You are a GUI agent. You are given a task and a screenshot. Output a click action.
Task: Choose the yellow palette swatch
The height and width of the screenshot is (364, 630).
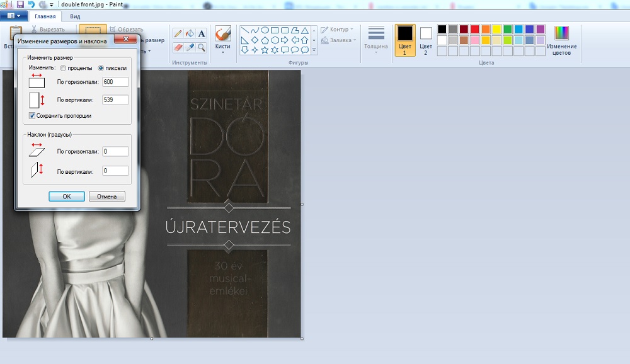point(496,29)
